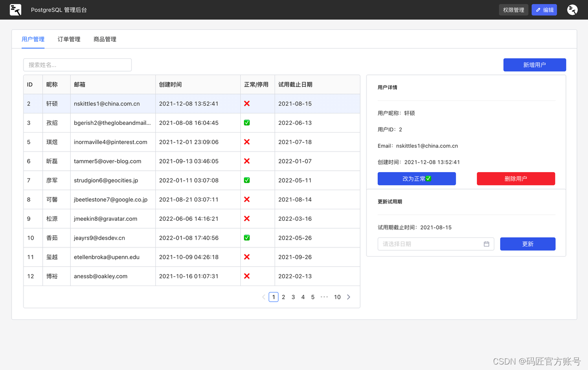The height and width of the screenshot is (370, 588).
Task: Go to page 4 in pagination
Action: coord(303,297)
